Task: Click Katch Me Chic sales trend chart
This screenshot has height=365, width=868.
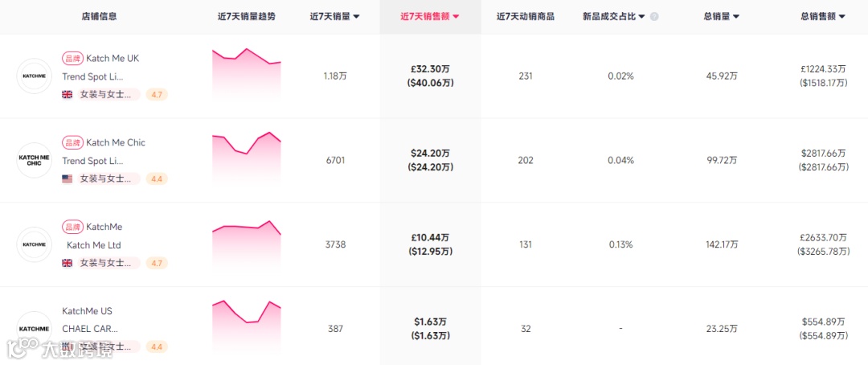Action: click(x=246, y=158)
